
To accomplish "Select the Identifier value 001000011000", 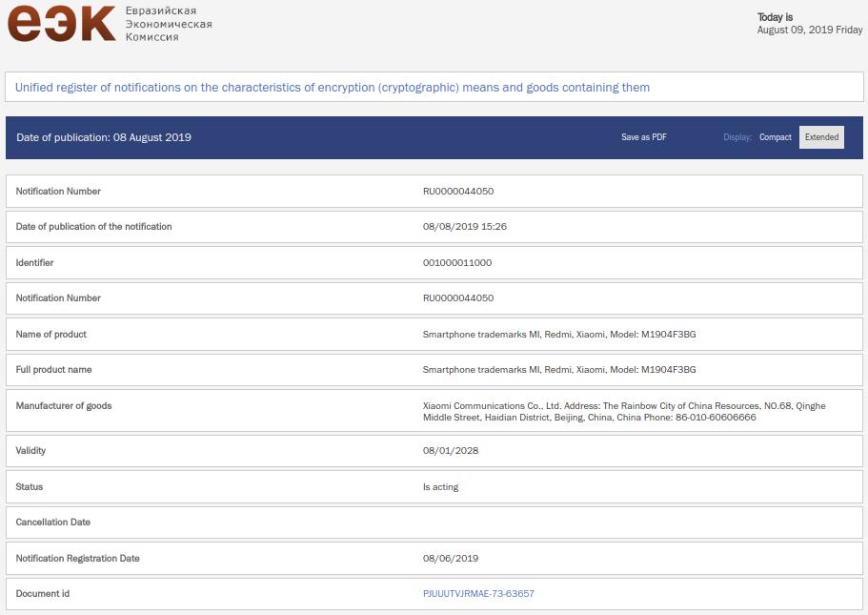I will tap(457, 263).
